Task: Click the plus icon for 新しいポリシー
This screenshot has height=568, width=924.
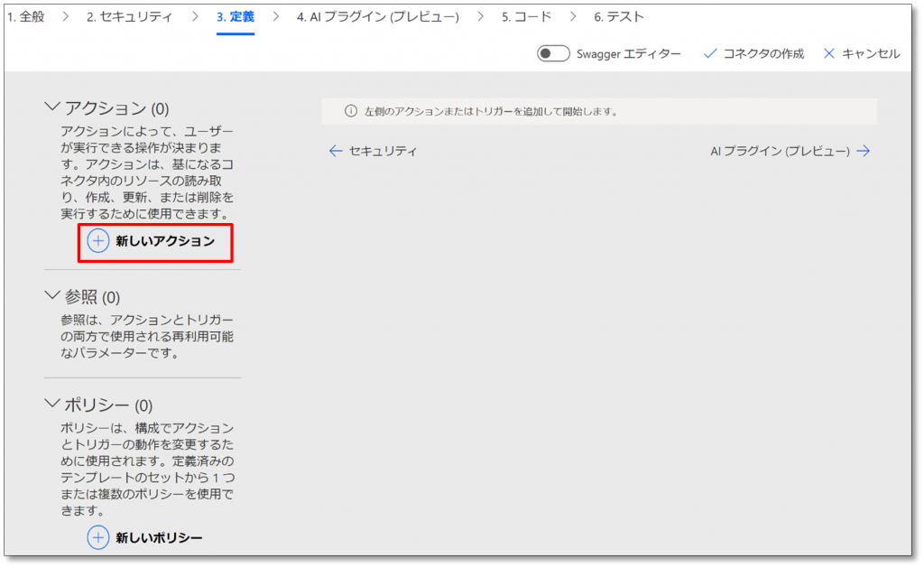Action: (98, 537)
